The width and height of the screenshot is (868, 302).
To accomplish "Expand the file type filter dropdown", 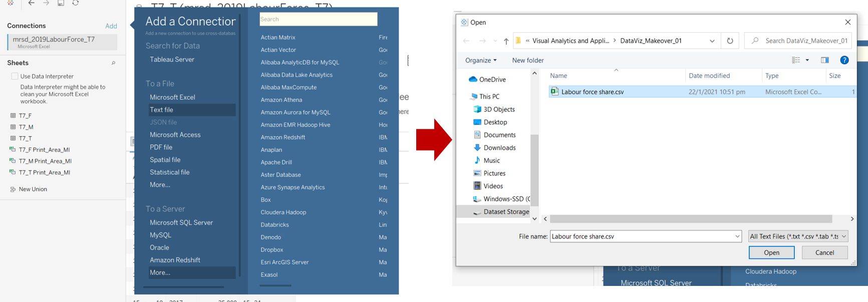I will [844, 236].
